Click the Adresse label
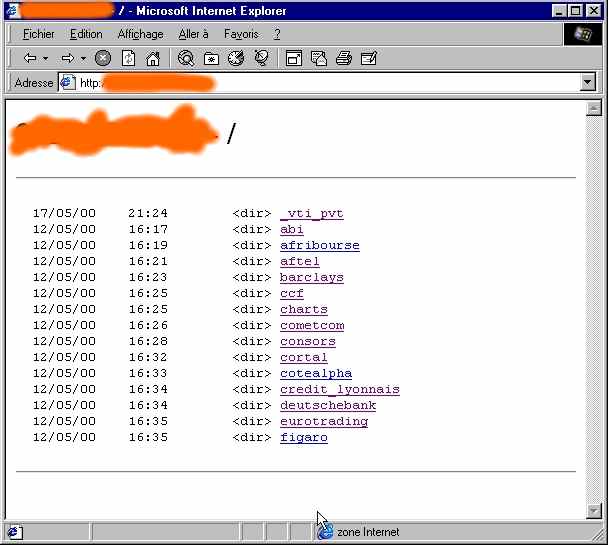 [34, 83]
